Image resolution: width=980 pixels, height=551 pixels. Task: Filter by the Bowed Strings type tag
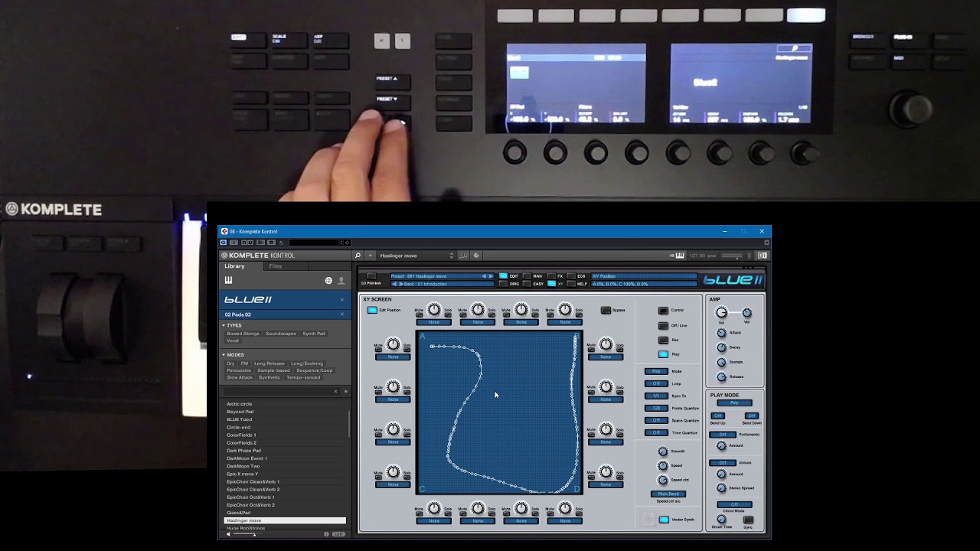point(243,334)
